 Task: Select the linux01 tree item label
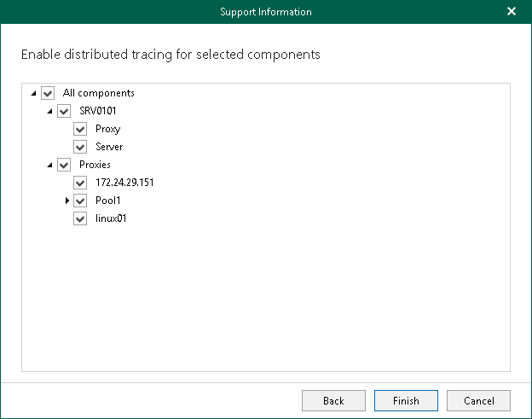point(111,218)
